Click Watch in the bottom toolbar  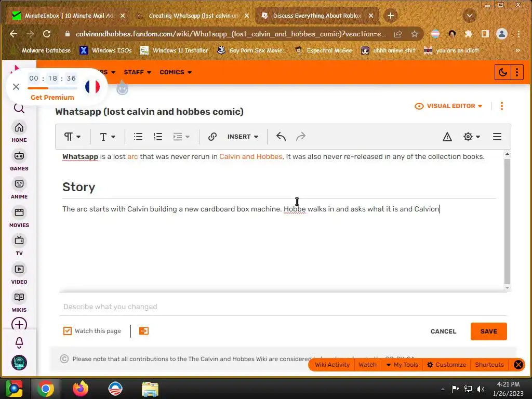point(367,365)
